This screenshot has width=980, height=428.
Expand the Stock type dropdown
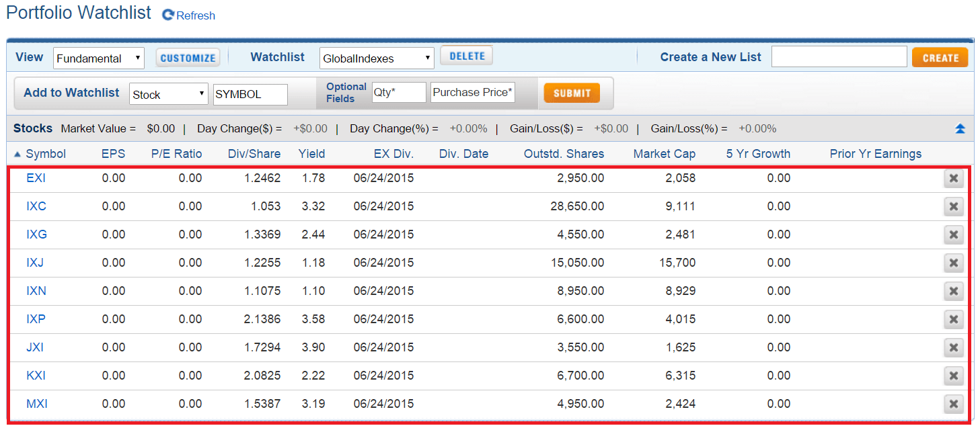(x=169, y=95)
